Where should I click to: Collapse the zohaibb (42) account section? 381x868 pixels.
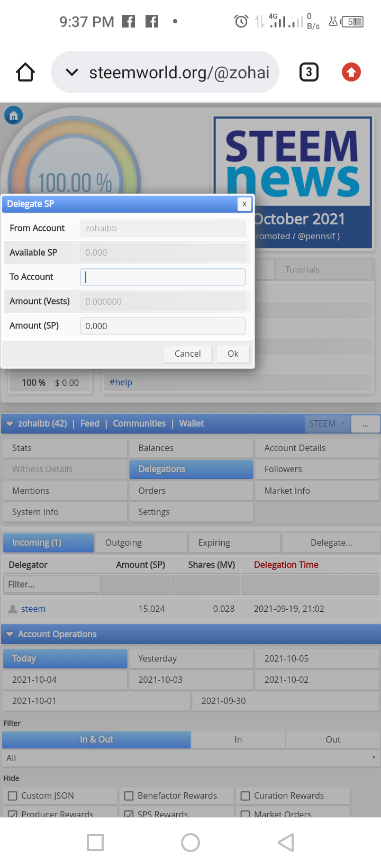pos(10,424)
